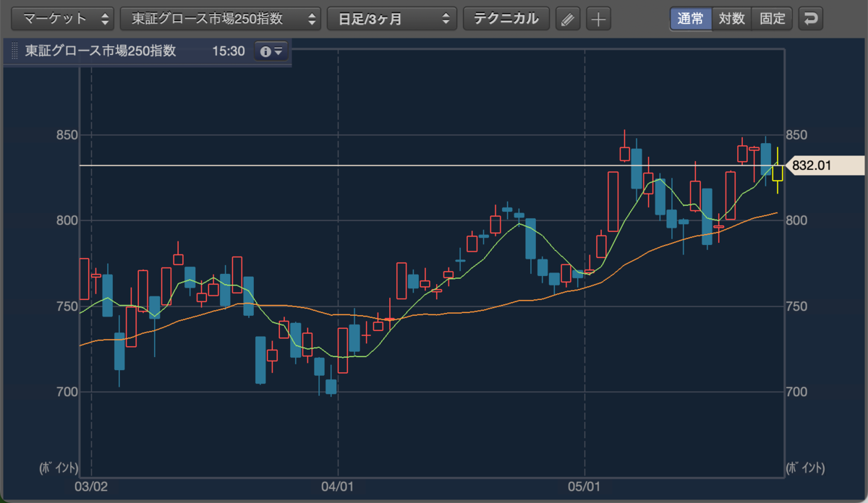Viewport: 868px width, 503px height.
Task: Click the return arrow reset icon
Action: pyautogui.click(x=811, y=19)
